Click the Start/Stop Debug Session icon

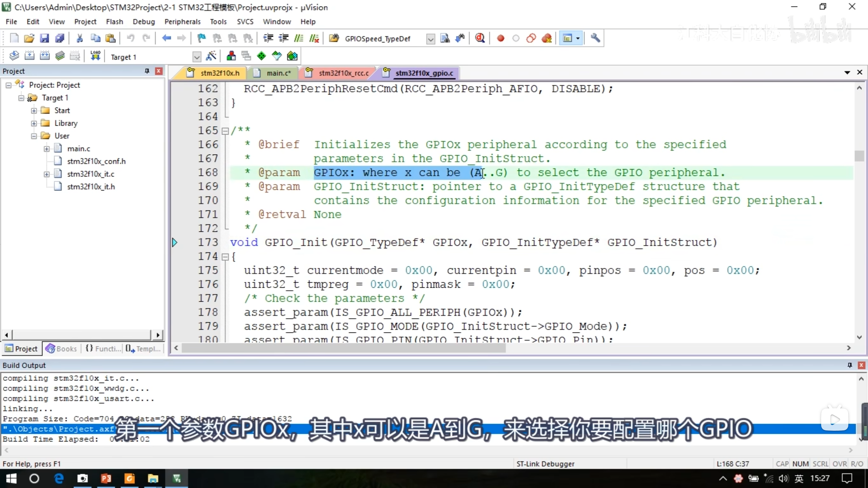coord(479,38)
